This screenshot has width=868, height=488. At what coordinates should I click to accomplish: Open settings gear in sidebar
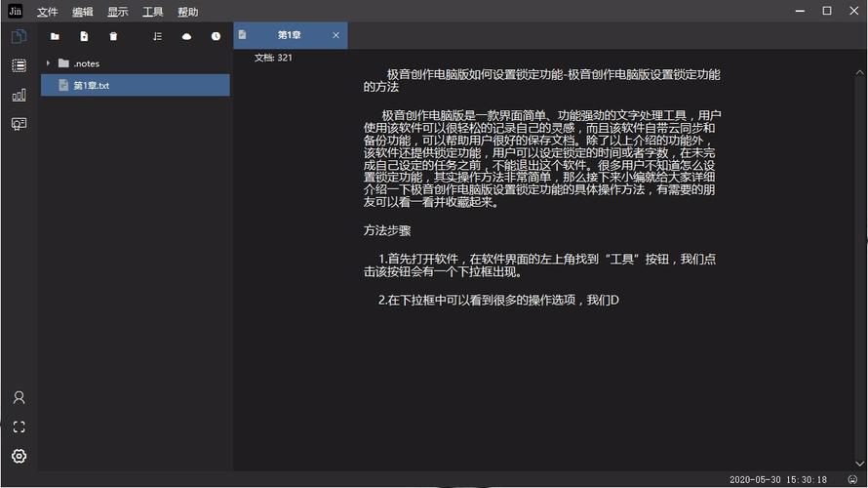tap(19, 456)
